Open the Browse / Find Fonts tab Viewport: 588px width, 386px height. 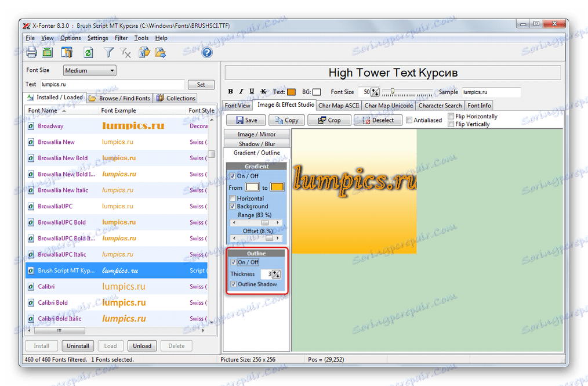[x=120, y=98]
